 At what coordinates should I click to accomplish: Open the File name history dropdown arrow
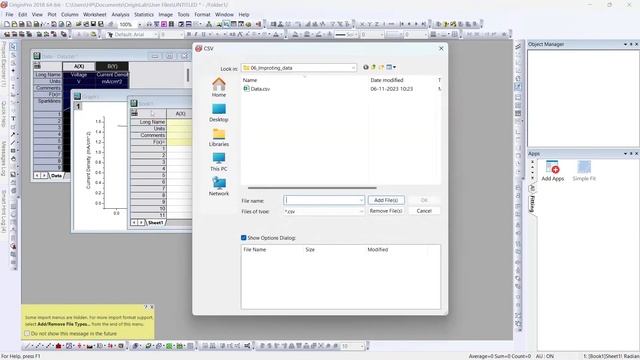(361, 200)
